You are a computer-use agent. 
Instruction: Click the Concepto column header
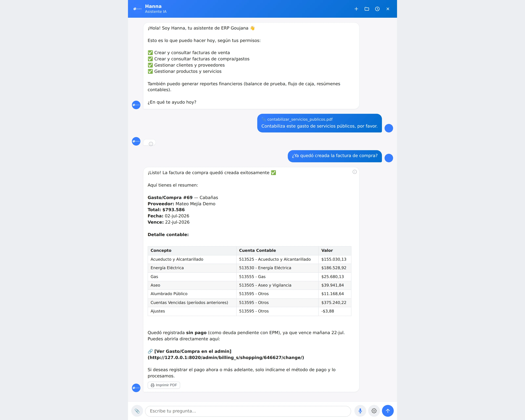click(192, 250)
